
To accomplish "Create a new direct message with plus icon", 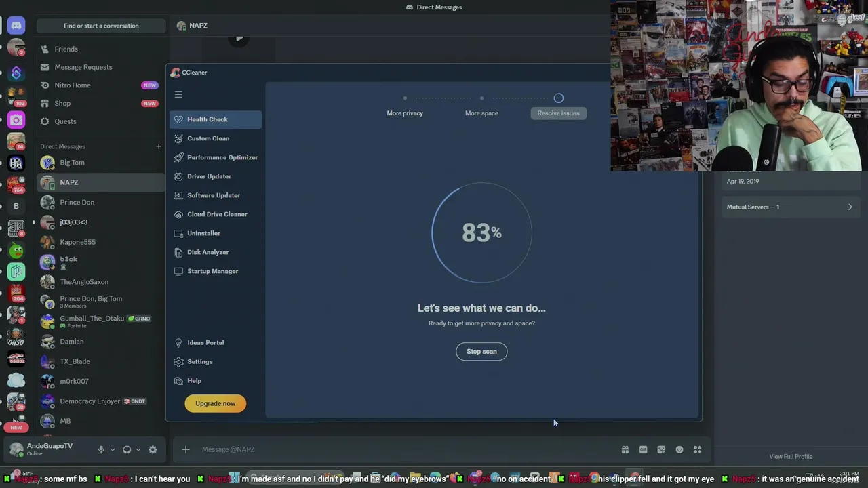I will pyautogui.click(x=158, y=146).
